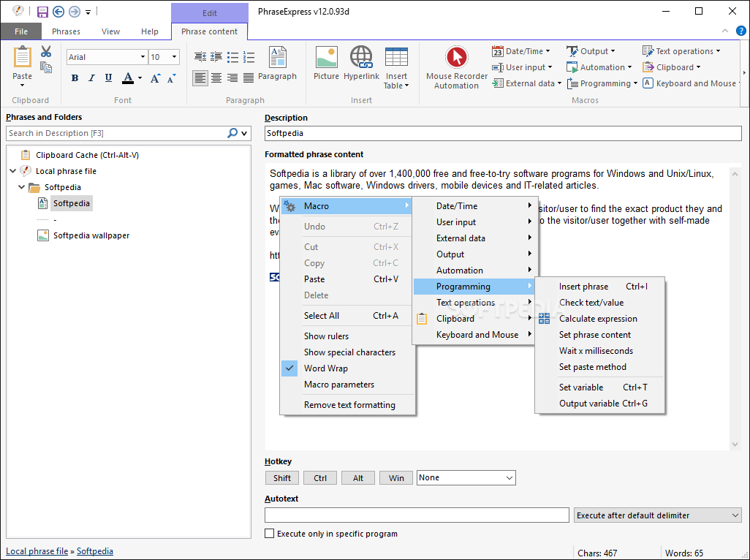This screenshot has width=750, height=560.
Task: Apply Underline formatting
Action: [x=109, y=78]
